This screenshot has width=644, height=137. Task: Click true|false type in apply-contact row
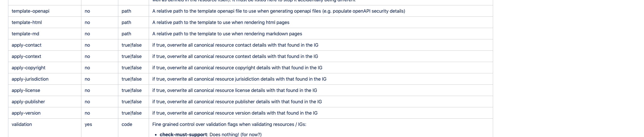pyautogui.click(x=131, y=45)
